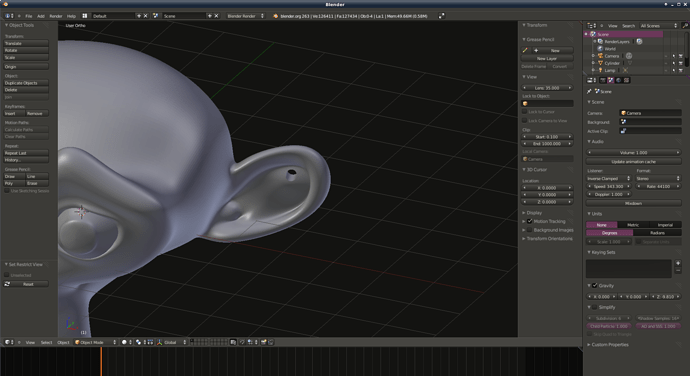Open the Help menu
690x376 pixels.
(x=71, y=16)
